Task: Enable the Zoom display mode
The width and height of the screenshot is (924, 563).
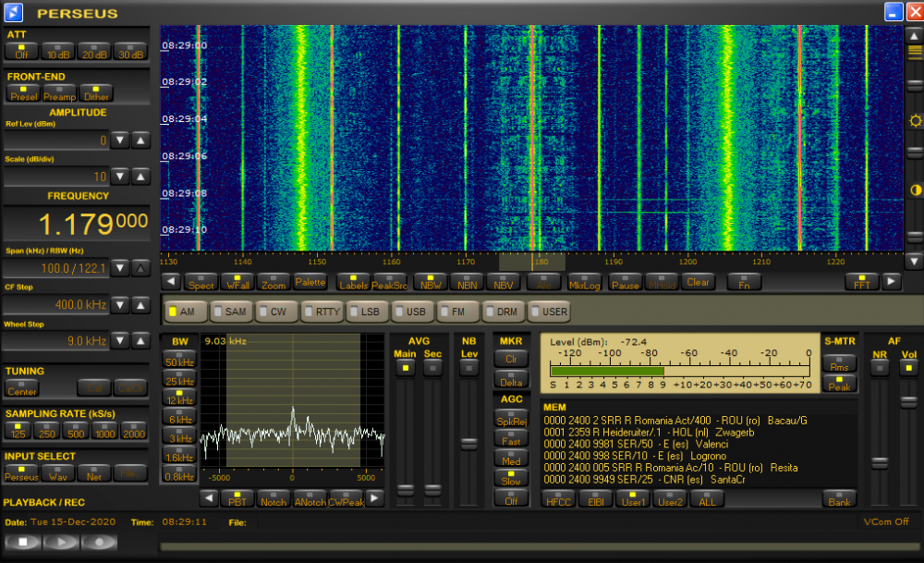Action: tap(273, 284)
